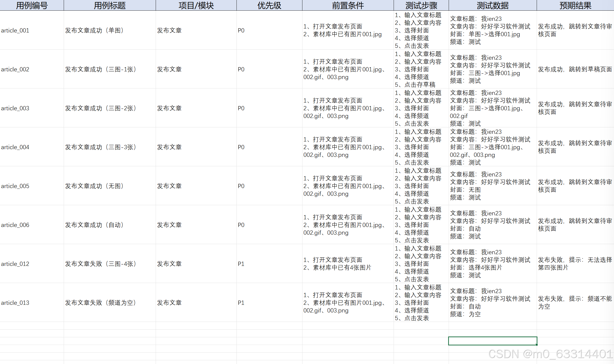Image resolution: width=614 pixels, height=364 pixels.
Task: Select the green-outlined empty cell
Action: [x=492, y=341]
